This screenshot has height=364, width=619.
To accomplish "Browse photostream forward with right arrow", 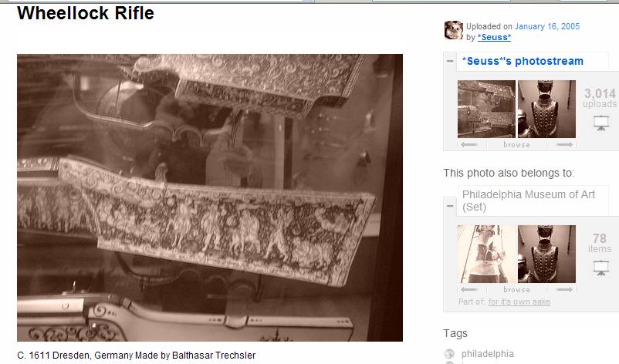I will (x=564, y=145).
